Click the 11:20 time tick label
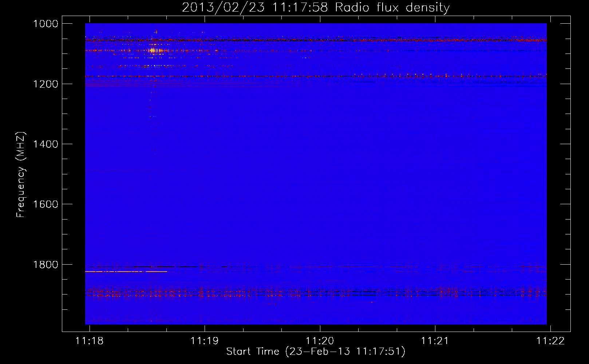Screen dimensions: 589x364 (320, 341)
